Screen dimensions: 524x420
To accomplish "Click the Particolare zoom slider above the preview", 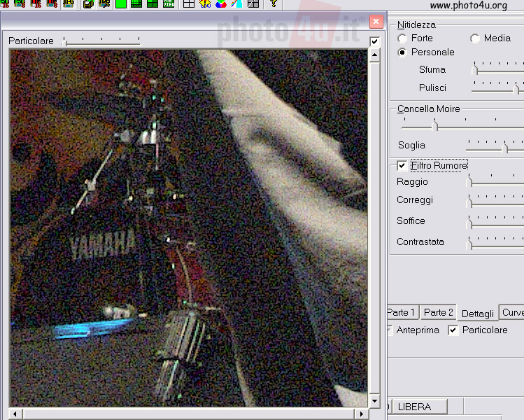I will pyautogui.click(x=101, y=41).
